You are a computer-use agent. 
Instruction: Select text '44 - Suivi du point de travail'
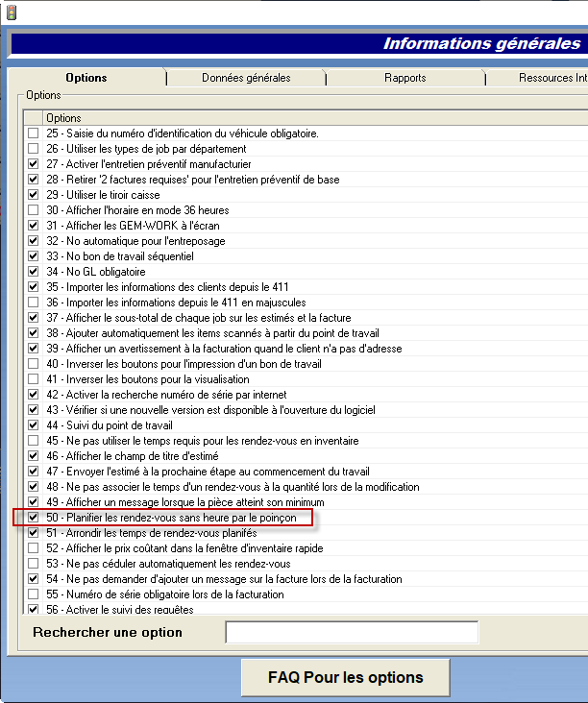pyautogui.click(x=110, y=425)
